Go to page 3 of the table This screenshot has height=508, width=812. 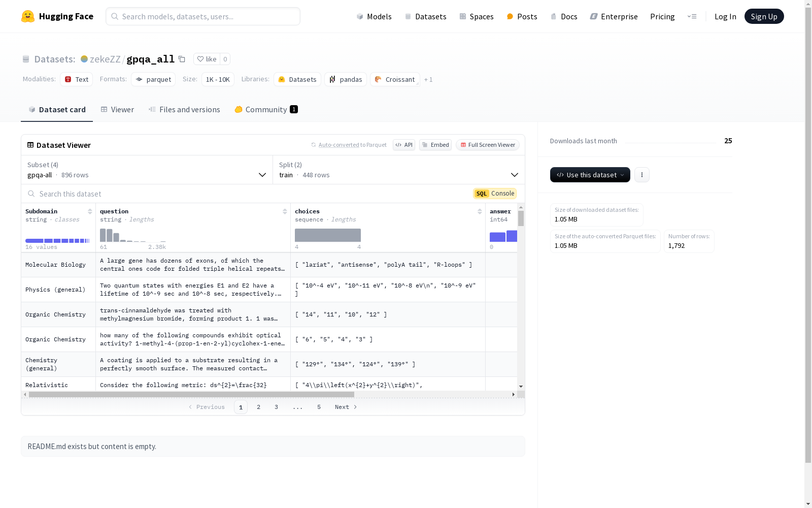click(276, 407)
